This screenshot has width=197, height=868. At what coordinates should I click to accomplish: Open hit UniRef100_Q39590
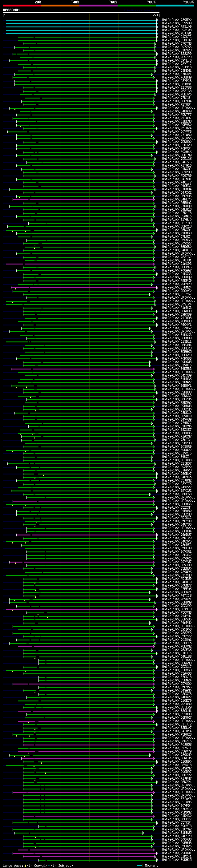click(176, 20)
